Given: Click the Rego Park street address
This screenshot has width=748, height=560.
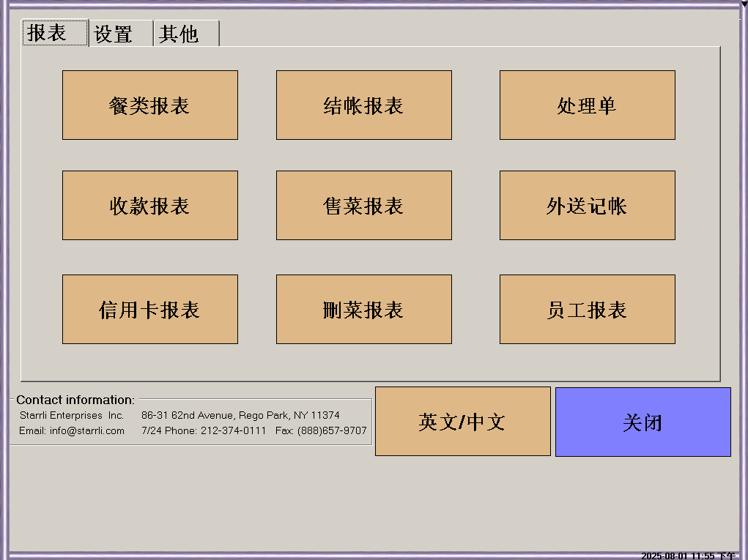Looking at the screenshot, I should click(x=240, y=415).
